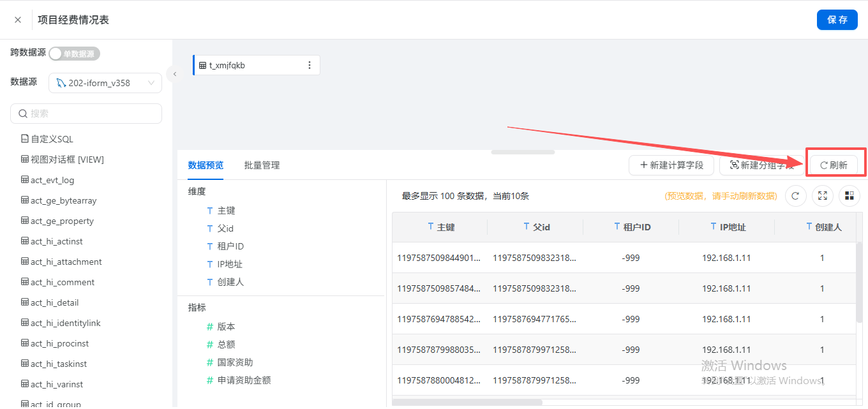
Task: Collapse the left data source panel
Action: [x=174, y=74]
